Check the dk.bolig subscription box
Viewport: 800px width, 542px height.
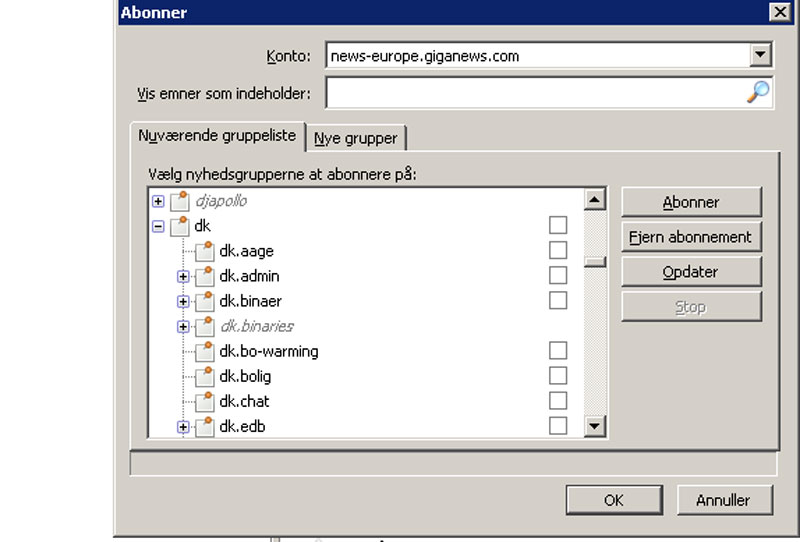[x=558, y=376]
